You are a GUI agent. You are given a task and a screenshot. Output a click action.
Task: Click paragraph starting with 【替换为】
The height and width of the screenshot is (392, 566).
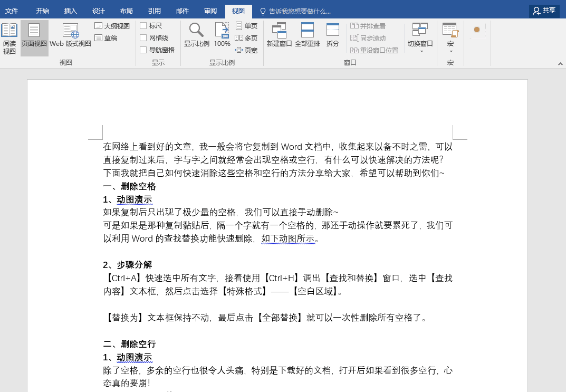click(x=266, y=318)
